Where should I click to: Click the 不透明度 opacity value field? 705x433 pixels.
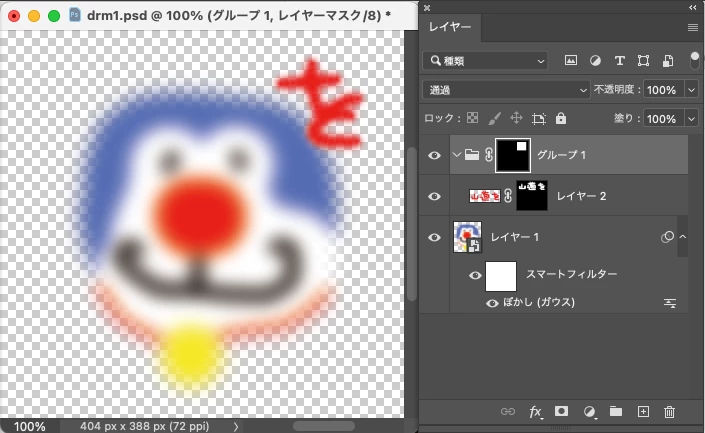(x=664, y=90)
